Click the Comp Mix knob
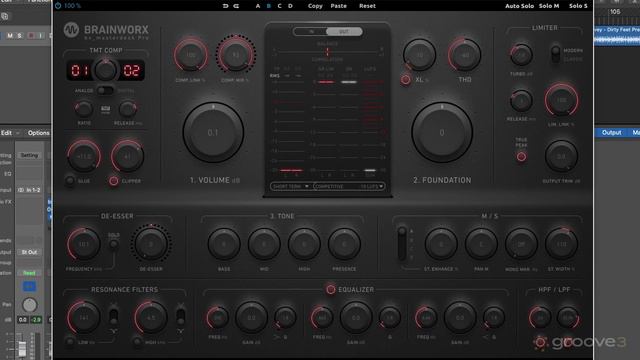The image size is (640, 360). (x=236, y=55)
